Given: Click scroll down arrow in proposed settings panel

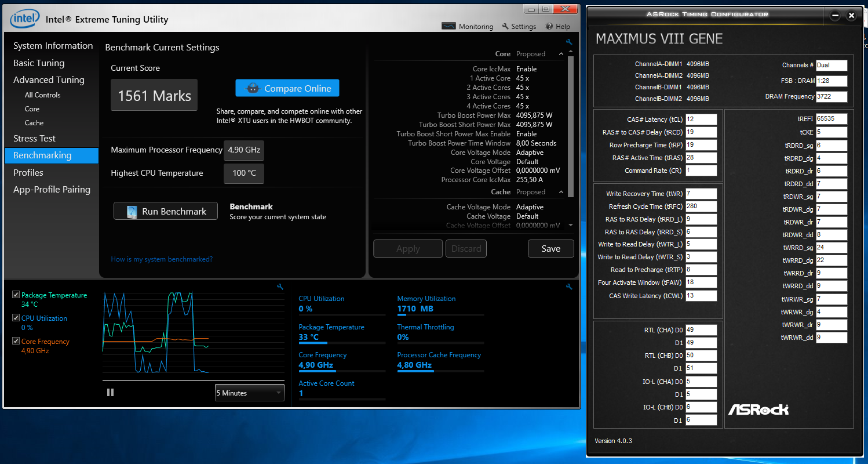Looking at the screenshot, I should pos(571,225).
